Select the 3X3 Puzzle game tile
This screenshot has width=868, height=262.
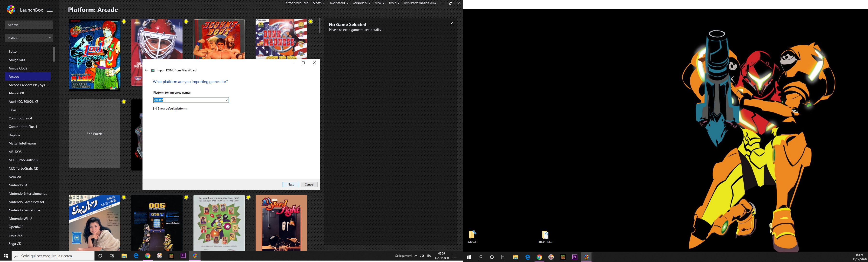[x=95, y=133]
